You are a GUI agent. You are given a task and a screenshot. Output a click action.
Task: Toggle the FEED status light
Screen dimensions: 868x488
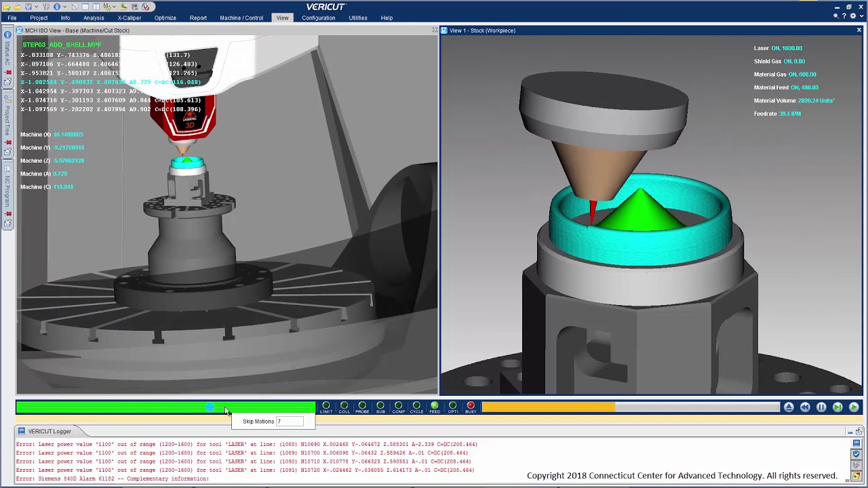click(x=435, y=407)
